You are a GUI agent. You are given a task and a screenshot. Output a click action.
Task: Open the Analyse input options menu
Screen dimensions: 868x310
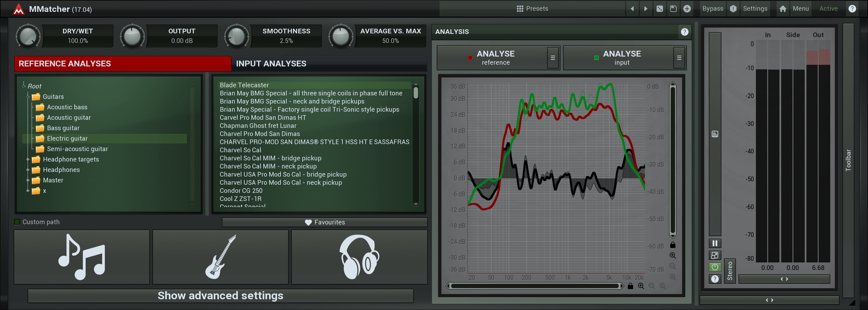679,58
